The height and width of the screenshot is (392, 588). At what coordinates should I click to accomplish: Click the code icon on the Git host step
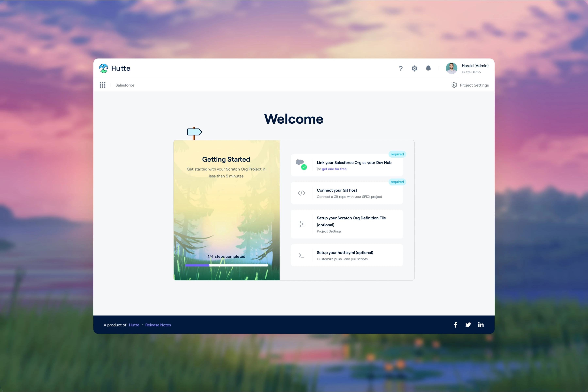(x=301, y=193)
